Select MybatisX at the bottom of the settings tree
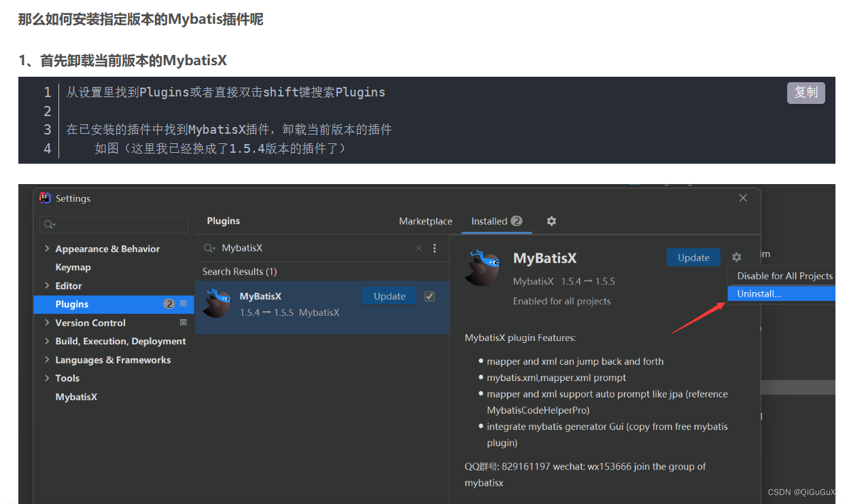 [x=76, y=397]
